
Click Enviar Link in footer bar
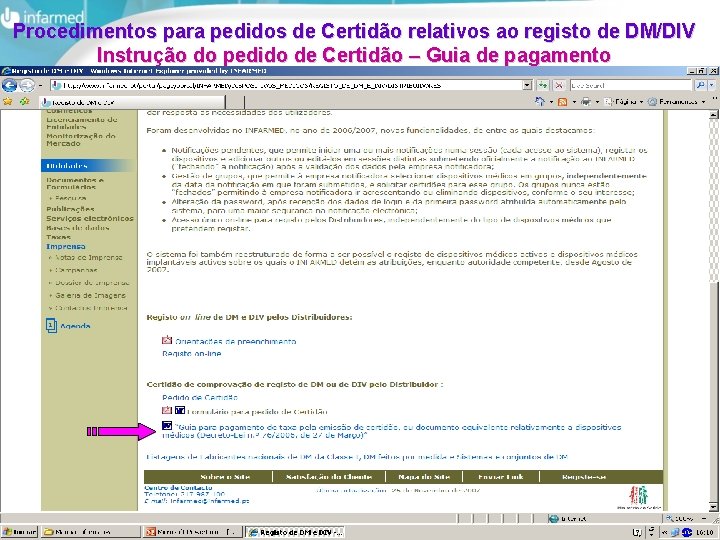(x=501, y=477)
